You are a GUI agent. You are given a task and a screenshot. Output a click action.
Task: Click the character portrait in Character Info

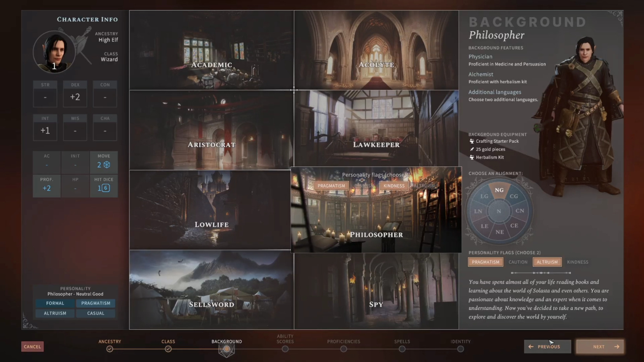pos(54,52)
